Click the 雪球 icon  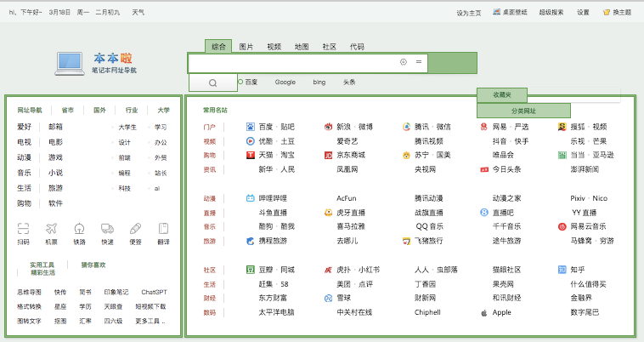pyautogui.click(x=328, y=298)
